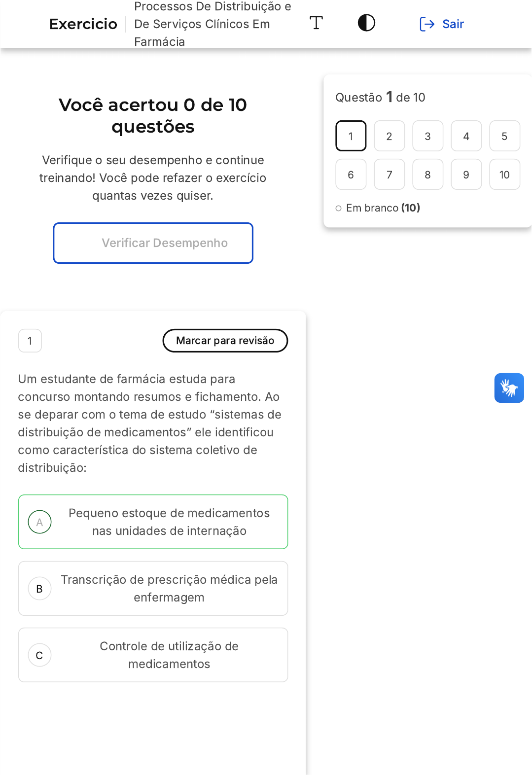
Task: Select answer option A radio circle
Action: 40,522
